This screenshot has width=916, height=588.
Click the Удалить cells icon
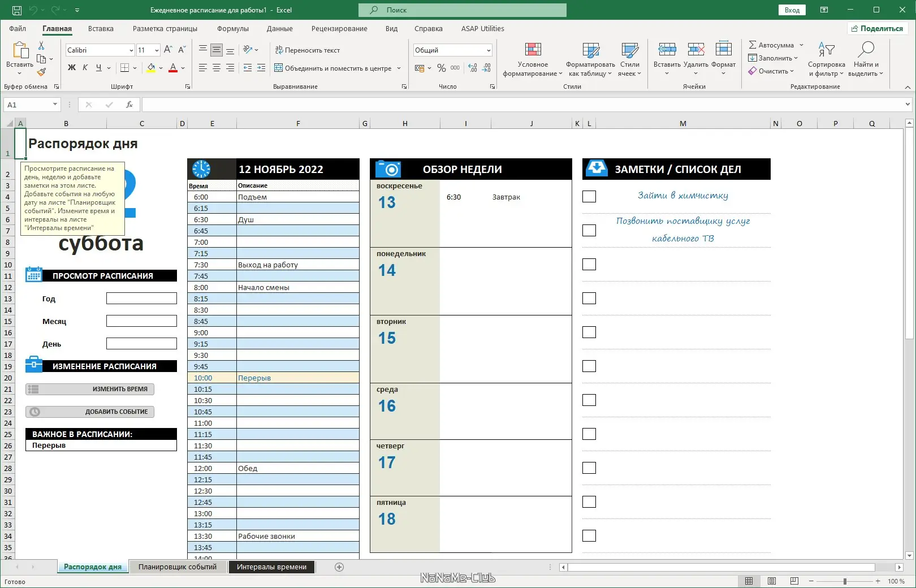pyautogui.click(x=696, y=49)
